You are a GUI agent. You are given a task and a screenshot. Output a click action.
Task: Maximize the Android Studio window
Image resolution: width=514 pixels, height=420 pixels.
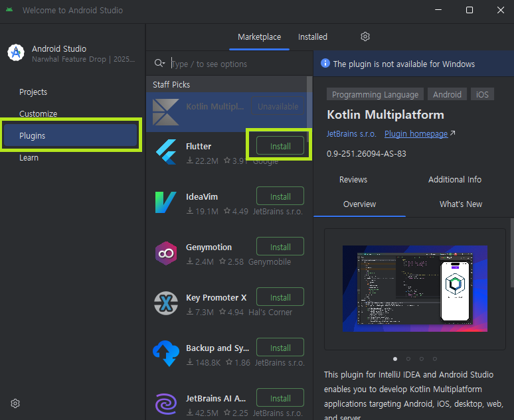pyautogui.click(x=470, y=10)
